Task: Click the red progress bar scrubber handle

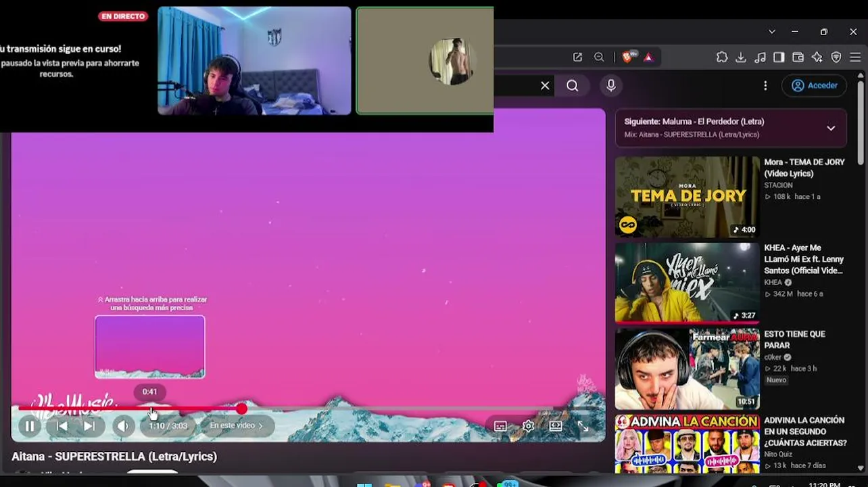Action: [241, 409]
